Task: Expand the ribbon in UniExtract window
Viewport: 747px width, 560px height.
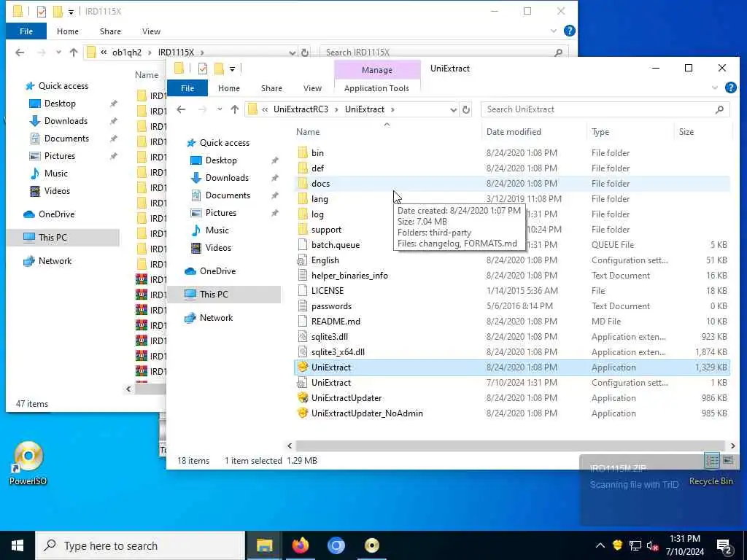Action: [715, 87]
